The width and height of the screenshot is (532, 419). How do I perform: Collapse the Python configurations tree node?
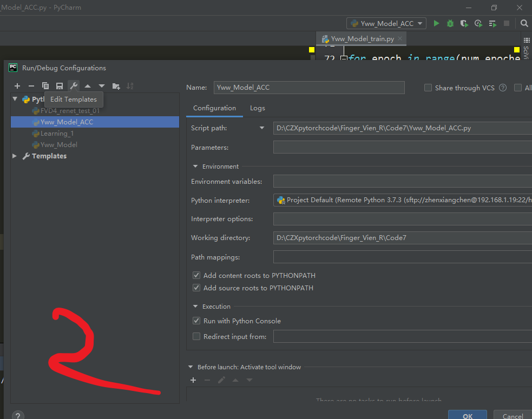pos(15,99)
